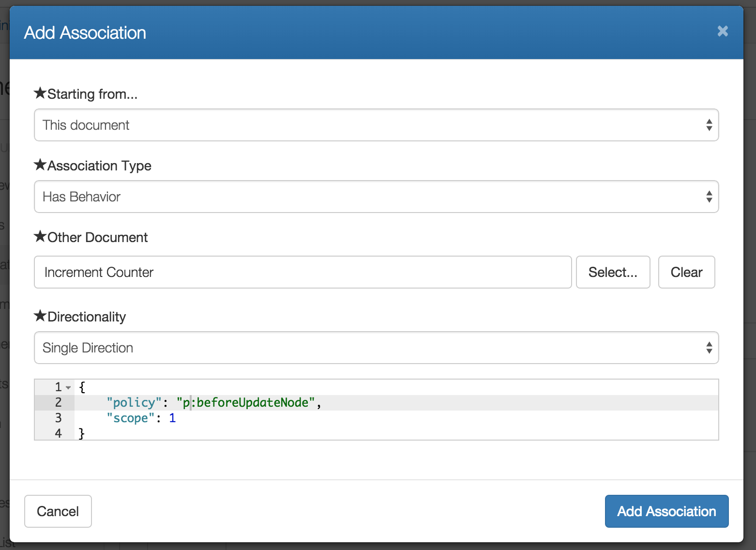The width and height of the screenshot is (756, 550).
Task: Click the Other Document label
Action: pos(91,237)
